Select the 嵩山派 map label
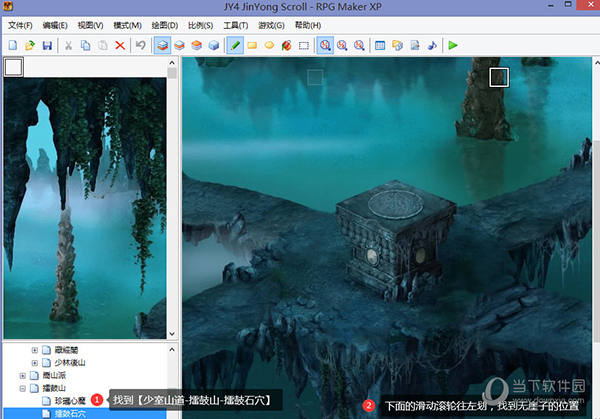Viewport: 600px width, 419px height. pos(54,376)
